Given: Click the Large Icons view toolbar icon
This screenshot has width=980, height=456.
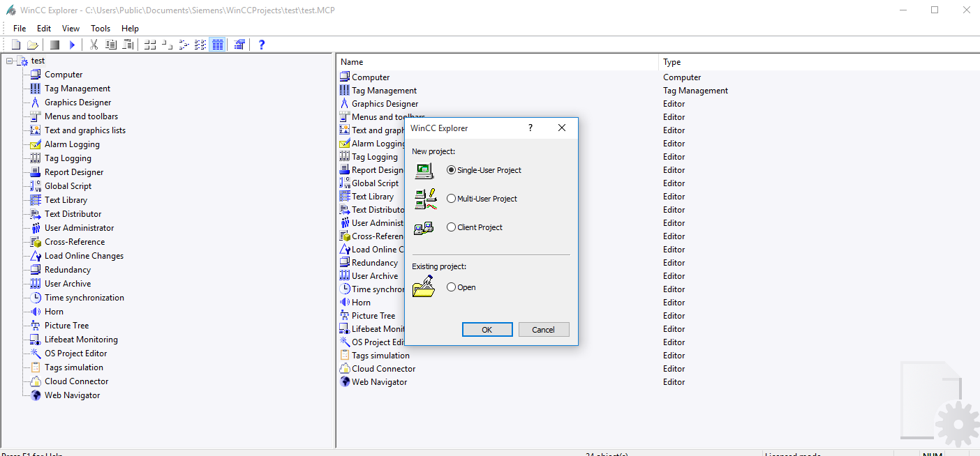Looking at the screenshot, I should click(149, 45).
